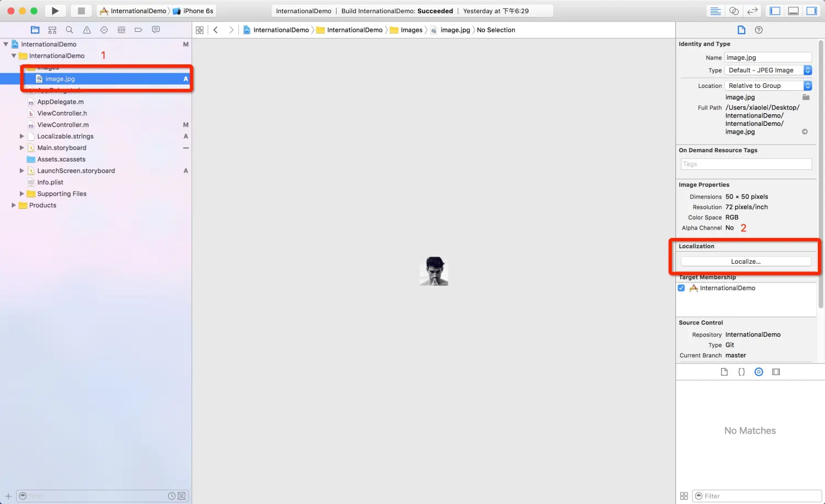Open the File Template library

coord(724,372)
